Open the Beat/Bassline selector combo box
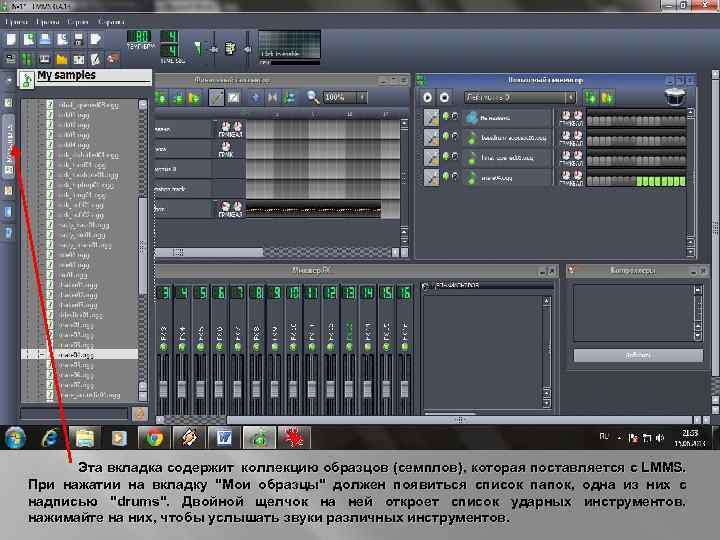 pos(519,97)
